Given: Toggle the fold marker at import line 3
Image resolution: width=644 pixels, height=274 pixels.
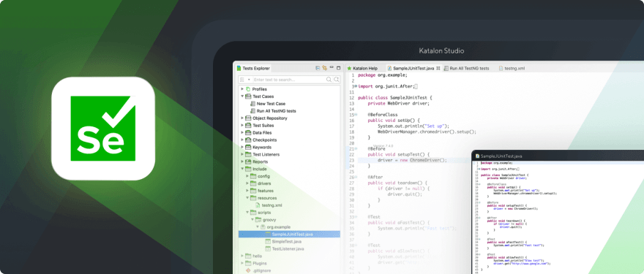Looking at the screenshot, I should pyautogui.click(x=356, y=86).
